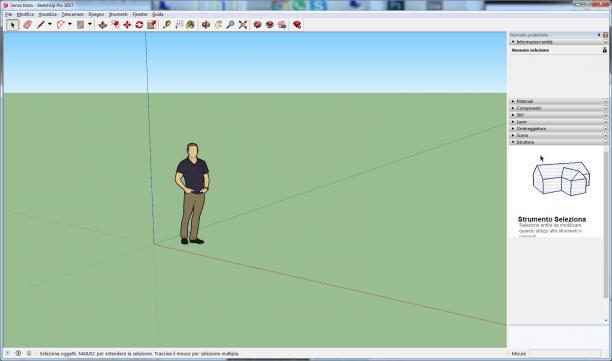
Task: Open the File menu
Action: [8, 14]
